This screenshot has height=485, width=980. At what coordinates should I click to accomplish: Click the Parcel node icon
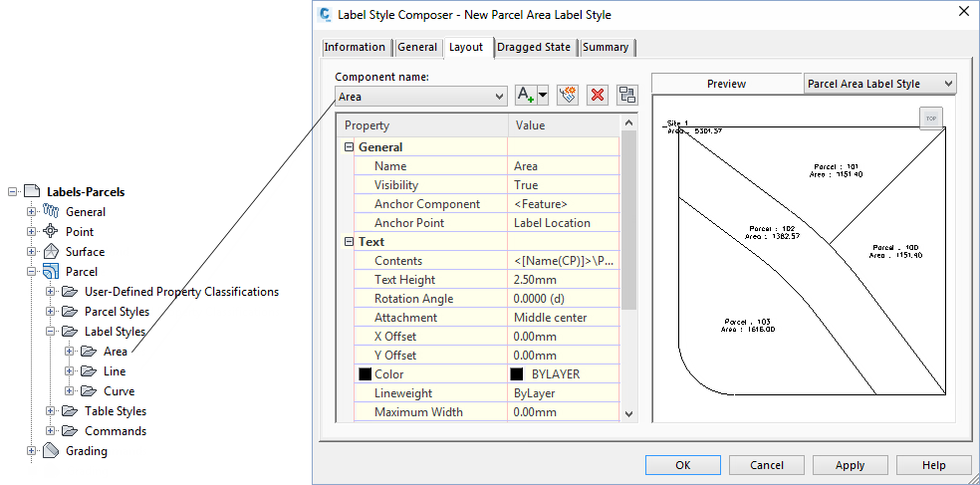[x=51, y=271]
